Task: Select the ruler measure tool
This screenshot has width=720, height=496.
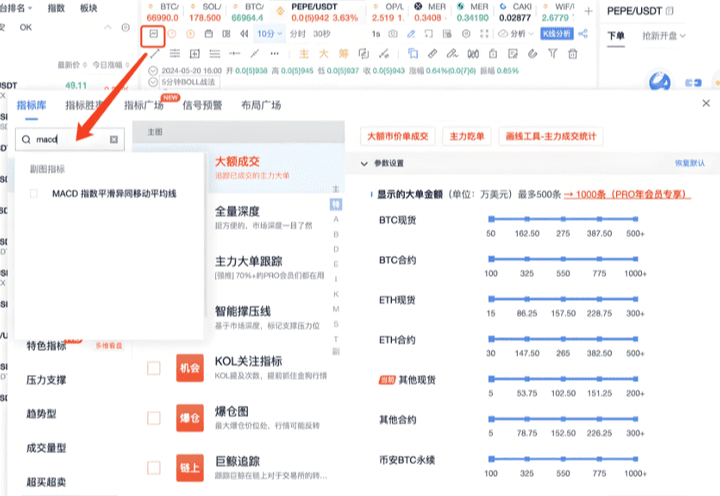Action: point(433,54)
